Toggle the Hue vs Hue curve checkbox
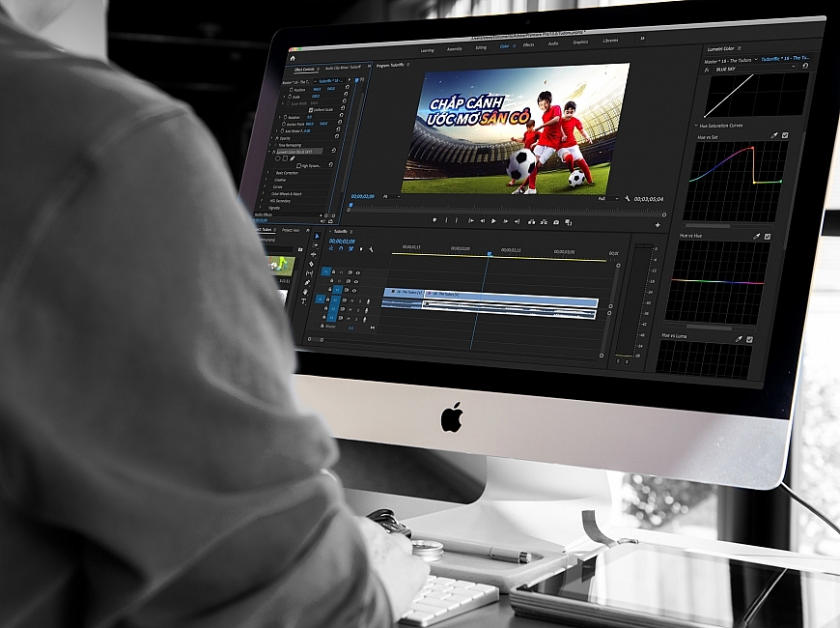The height and width of the screenshot is (628, 840). pos(768,237)
